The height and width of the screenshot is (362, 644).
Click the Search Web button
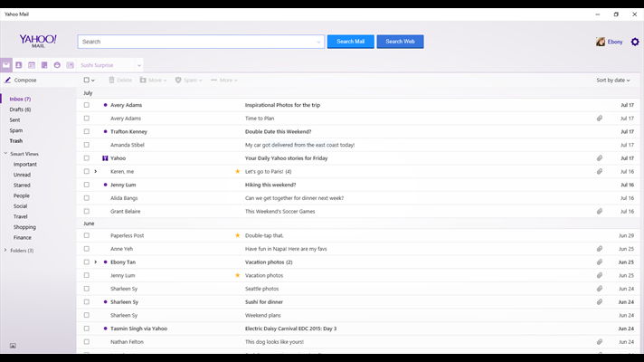click(400, 42)
